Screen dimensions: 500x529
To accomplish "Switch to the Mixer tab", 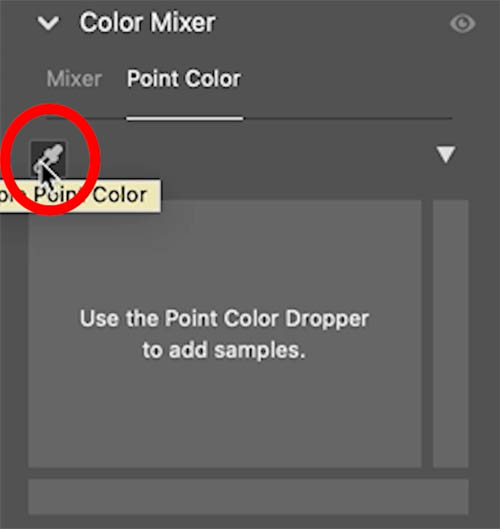I will [74, 79].
